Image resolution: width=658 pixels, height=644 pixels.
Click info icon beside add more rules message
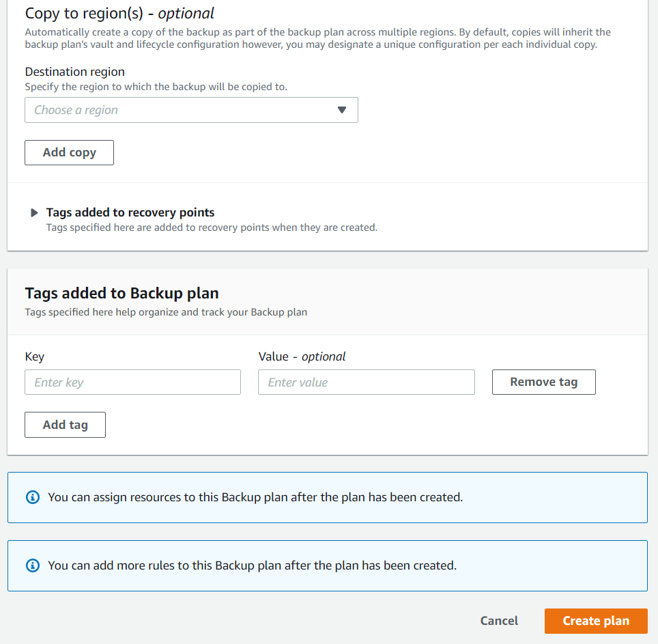point(33,565)
